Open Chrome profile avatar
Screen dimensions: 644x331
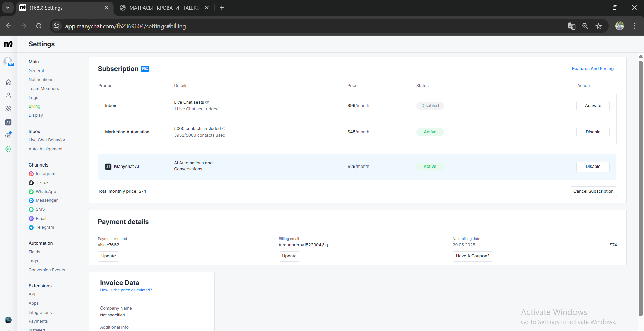[619, 26]
